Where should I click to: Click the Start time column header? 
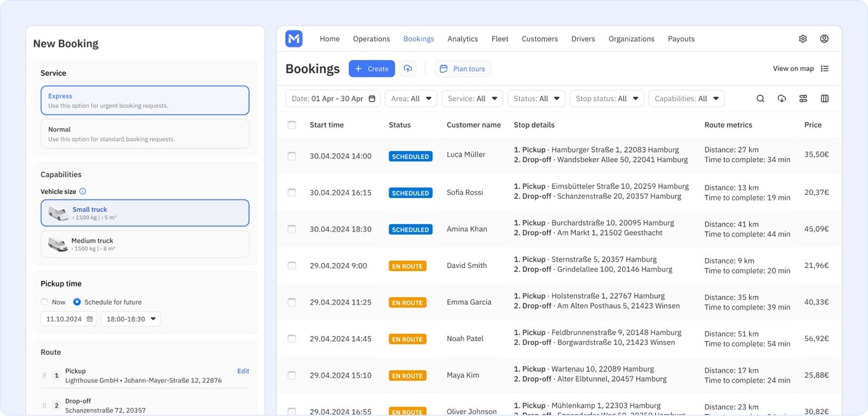(327, 125)
